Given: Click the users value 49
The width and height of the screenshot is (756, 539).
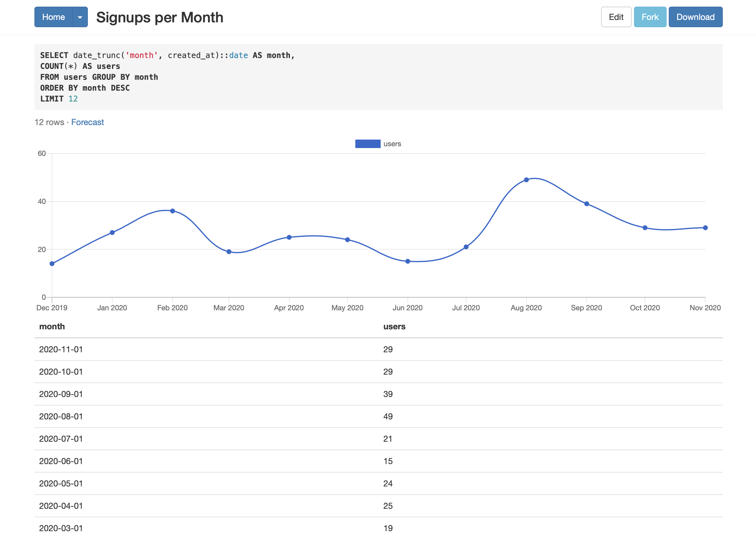Looking at the screenshot, I should coord(388,417).
